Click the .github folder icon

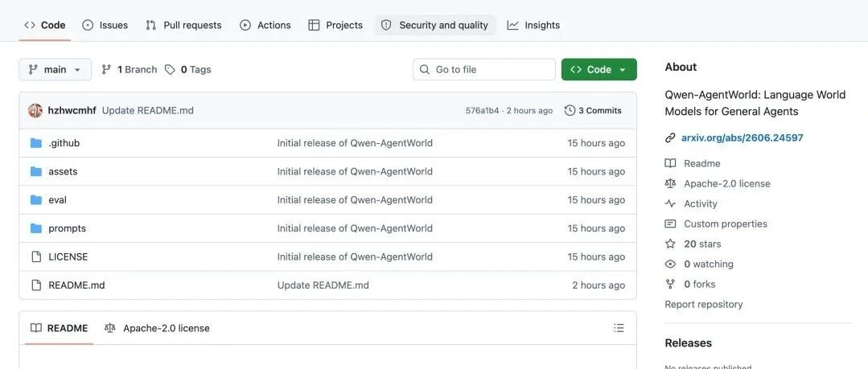[x=36, y=143]
